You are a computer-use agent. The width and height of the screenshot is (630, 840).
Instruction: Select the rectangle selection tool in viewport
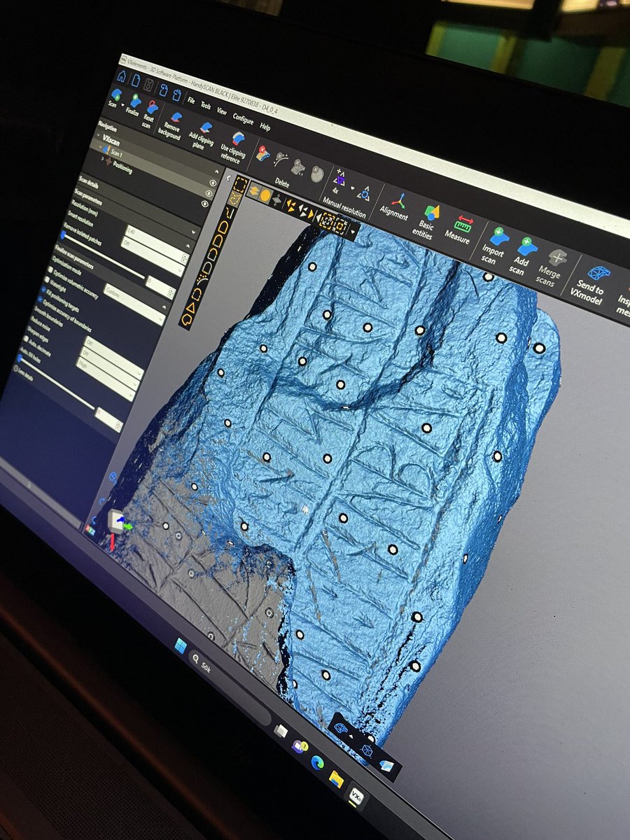coord(241,184)
